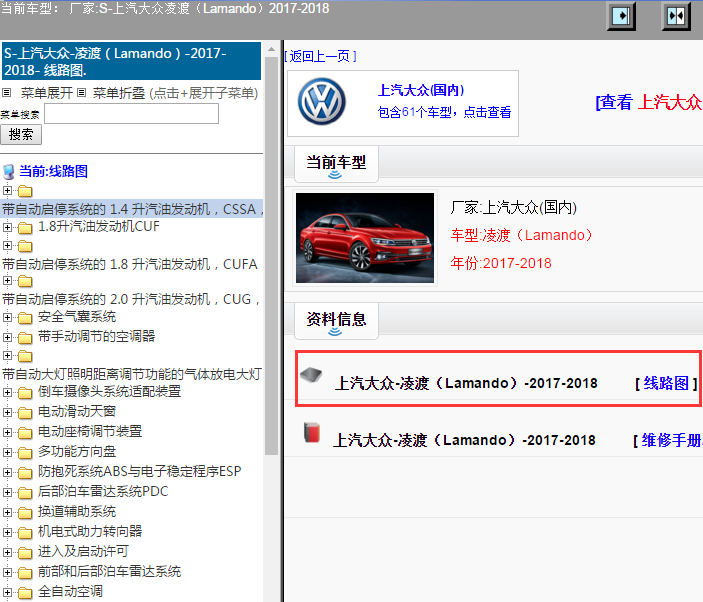Select the 资料信息 section tab
Viewport: 703px width, 602px height.
(x=336, y=320)
